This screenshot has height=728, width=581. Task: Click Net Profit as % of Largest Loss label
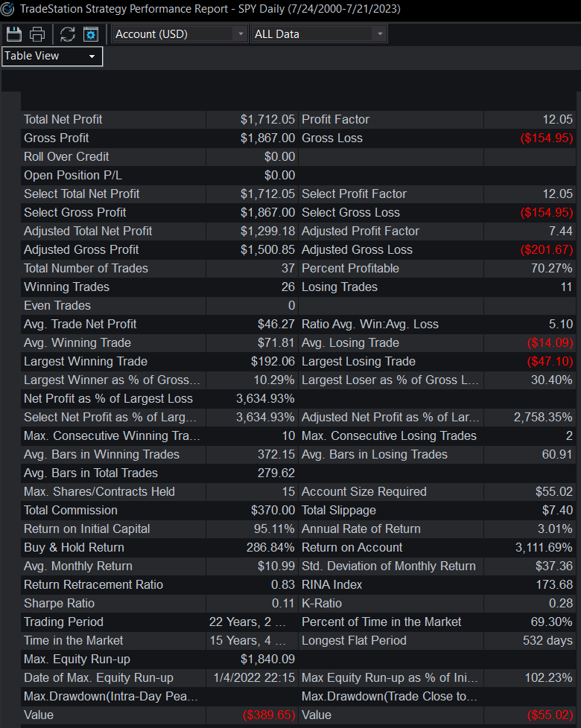108,398
